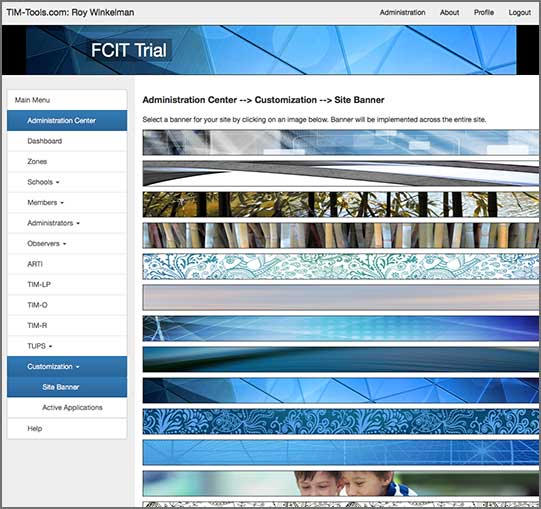This screenshot has width=541, height=509.
Task: Select the children photo banner
Action: (341, 483)
